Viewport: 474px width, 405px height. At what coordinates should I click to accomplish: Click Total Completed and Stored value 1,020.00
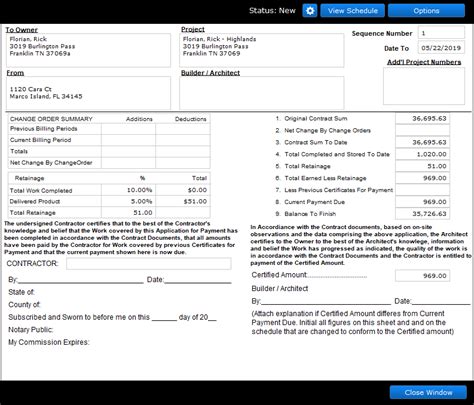point(422,154)
